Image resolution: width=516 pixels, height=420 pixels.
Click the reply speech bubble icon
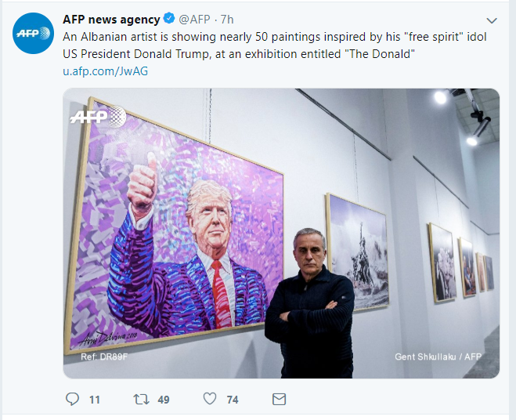pos(72,399)
